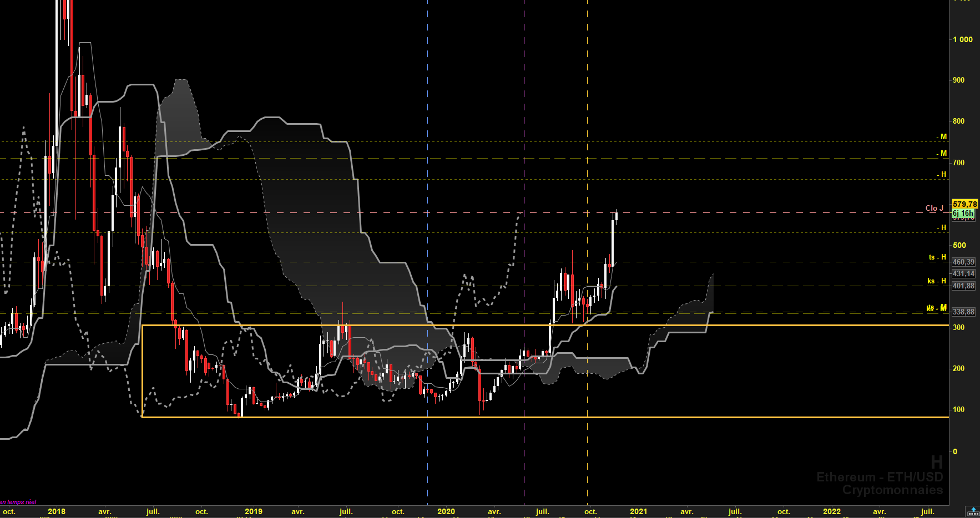
Task: Click the 2018 label on time axis
Action: pyautogui.click(x=57, y=511)
